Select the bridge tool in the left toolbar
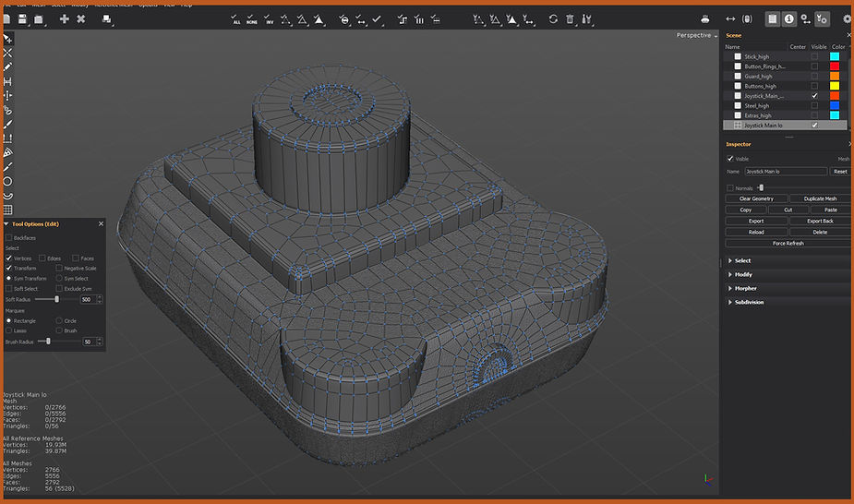Viewport: 854px width, 504px height. coord(7,81)
